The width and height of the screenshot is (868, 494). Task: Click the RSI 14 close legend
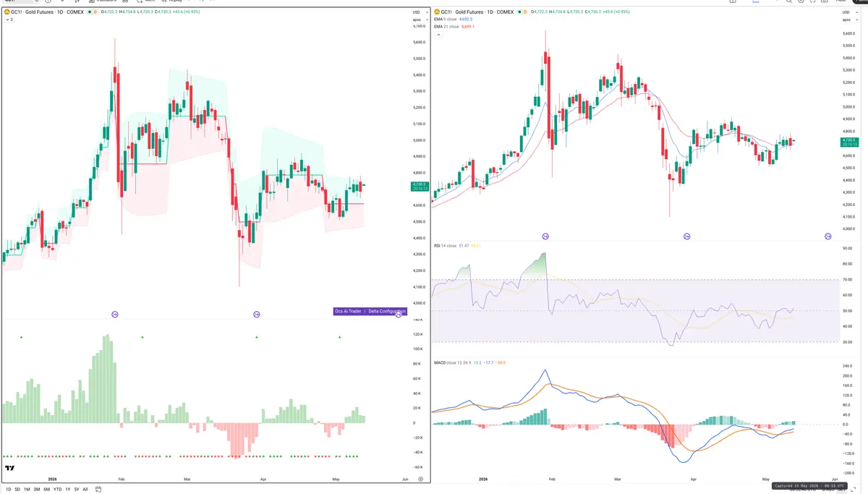[445, 246]
